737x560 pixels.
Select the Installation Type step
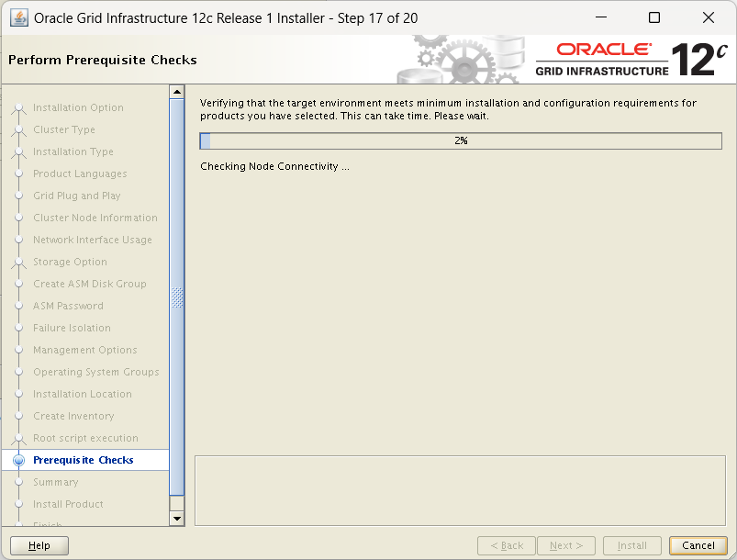pyautogui.click(x=73, y=151)
